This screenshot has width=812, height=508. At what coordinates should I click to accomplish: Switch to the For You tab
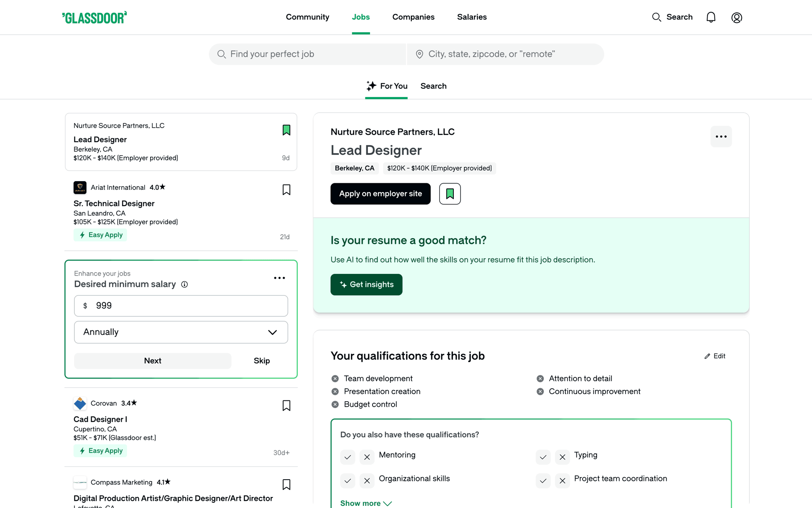coord(387,86)
